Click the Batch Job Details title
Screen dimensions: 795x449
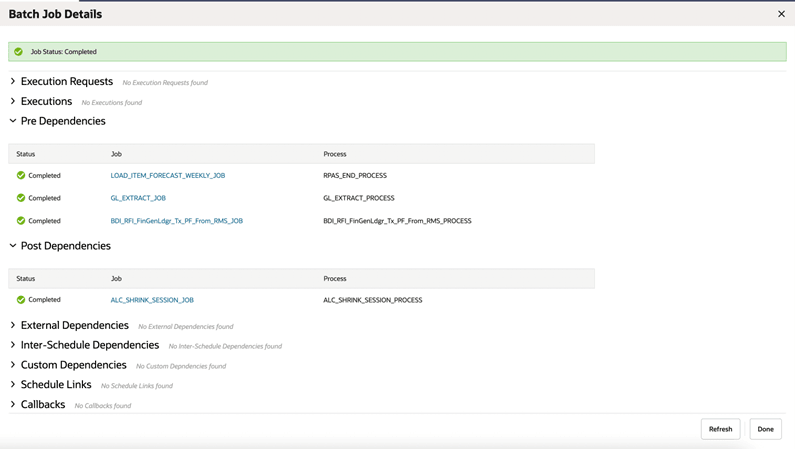pos(55,14)
